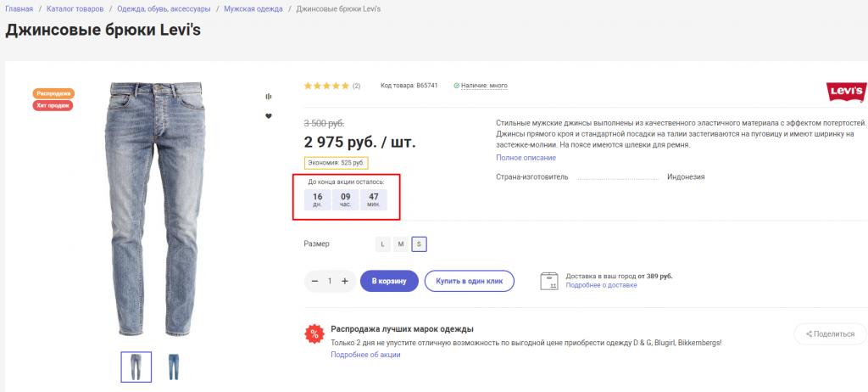Add jeans to favorites heart icon

point(269,116)
